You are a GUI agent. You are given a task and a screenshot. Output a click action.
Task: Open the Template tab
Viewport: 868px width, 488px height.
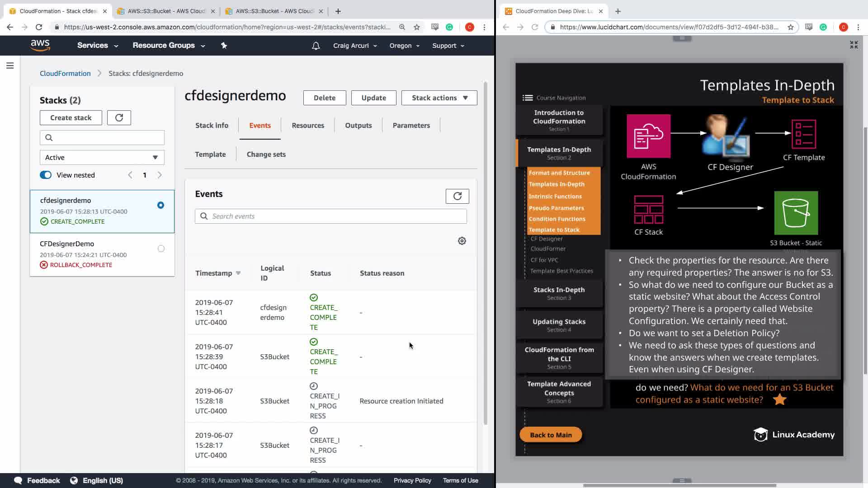tap(210, 155)
